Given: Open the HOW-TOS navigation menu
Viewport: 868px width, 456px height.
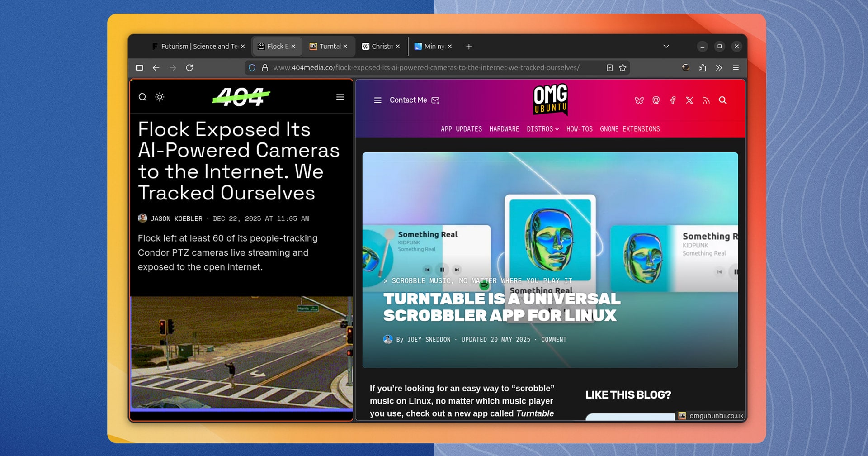Looking at the screenshot, I should click(x=579, y=129).
